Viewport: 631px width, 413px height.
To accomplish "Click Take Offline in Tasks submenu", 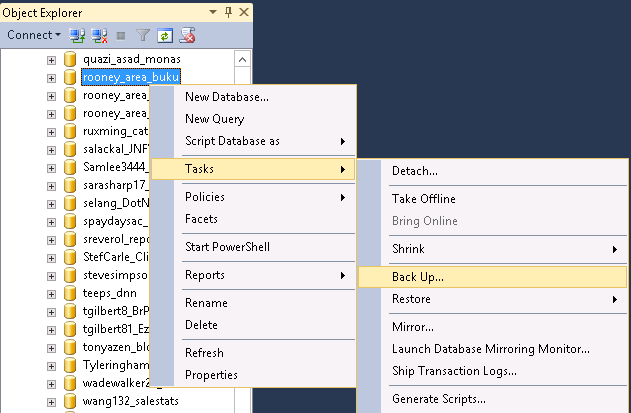I will [x=424, y=199].
